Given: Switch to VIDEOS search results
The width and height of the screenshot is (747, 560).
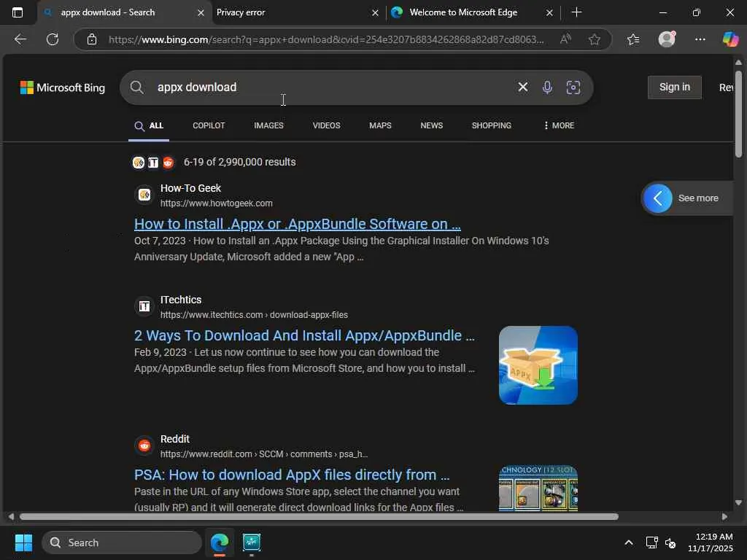Looking at the screenshot, I should click(x=326, y=125).
